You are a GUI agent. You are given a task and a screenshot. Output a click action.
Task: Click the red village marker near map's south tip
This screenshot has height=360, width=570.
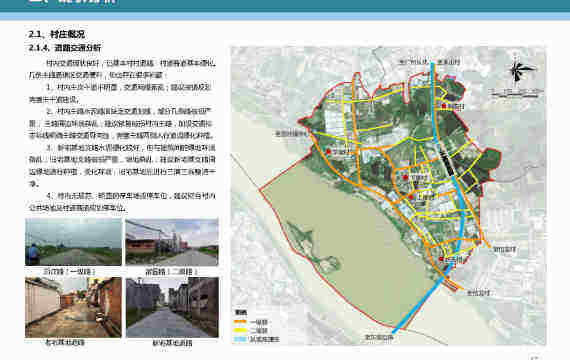[x=441, y=259]
